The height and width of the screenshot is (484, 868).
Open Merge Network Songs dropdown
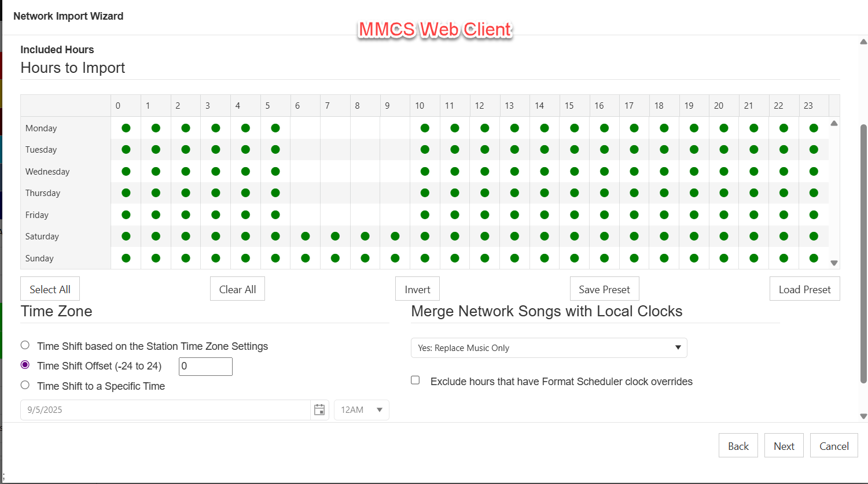tap(549, 348)
